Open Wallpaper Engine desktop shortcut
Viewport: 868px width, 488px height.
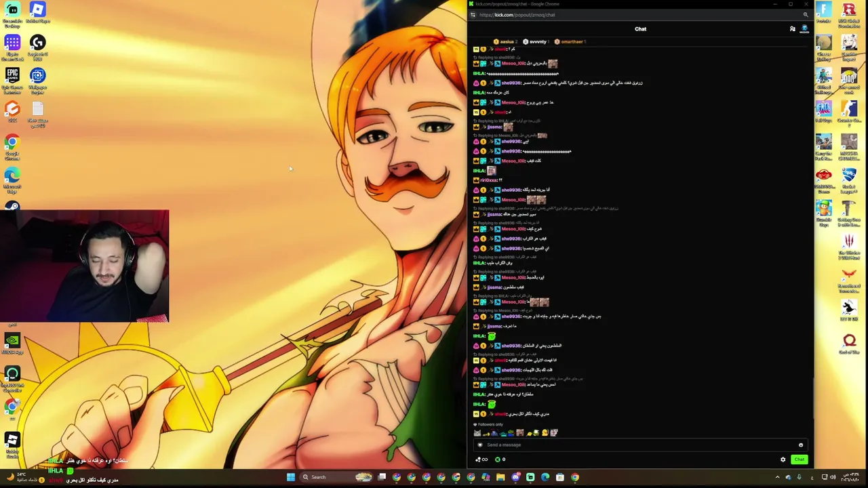pyautogui.click(x=37, y=81)
